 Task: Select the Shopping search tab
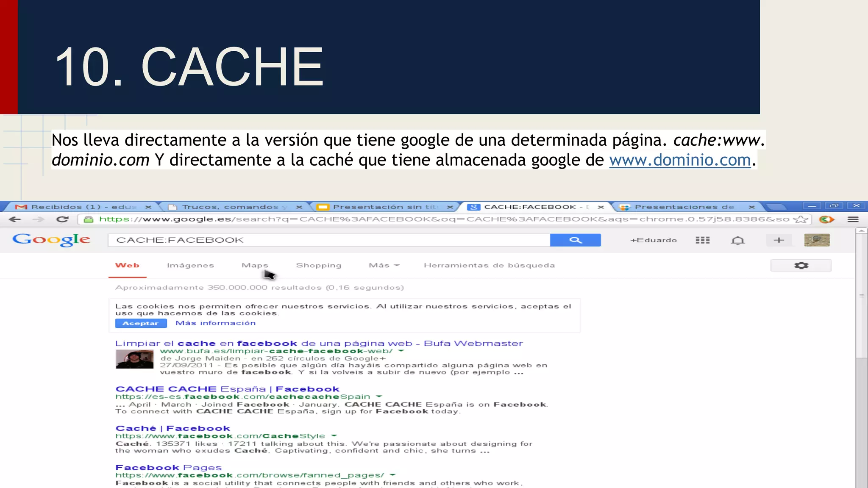pos(318,266)
